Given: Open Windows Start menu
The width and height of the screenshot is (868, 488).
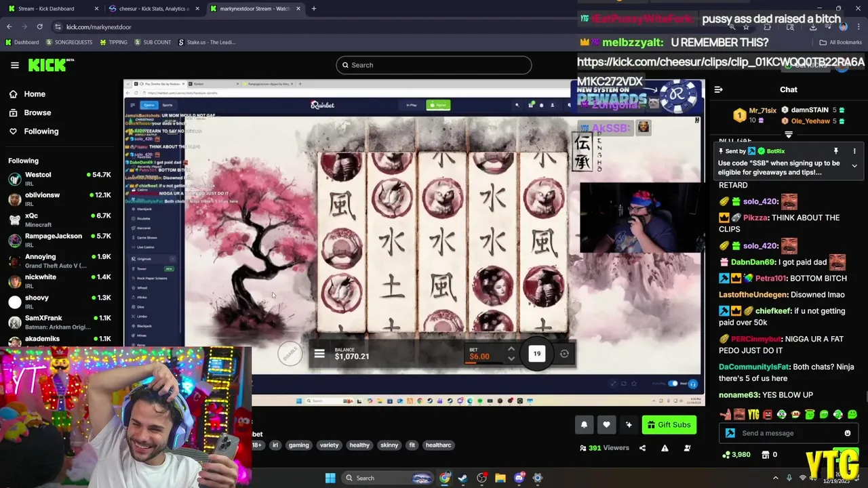Looking at the screenshot, I should coord(330,478).
